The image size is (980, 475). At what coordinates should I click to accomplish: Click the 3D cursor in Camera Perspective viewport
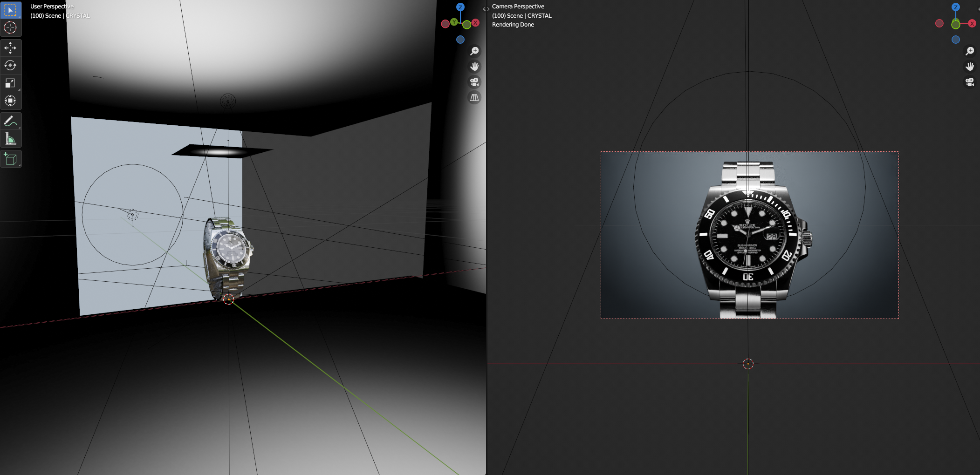(x=748, y=364)
